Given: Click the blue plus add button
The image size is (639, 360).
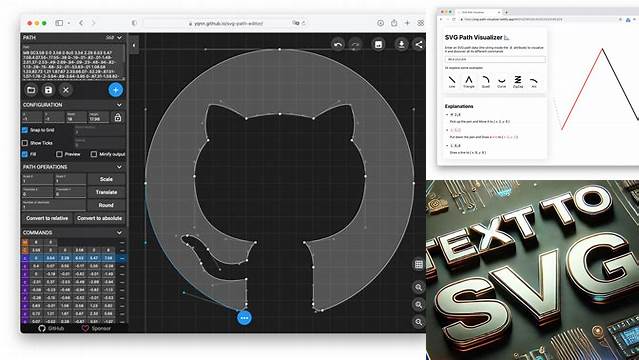Looking at the screenshot, I should [x=116, y=90].
